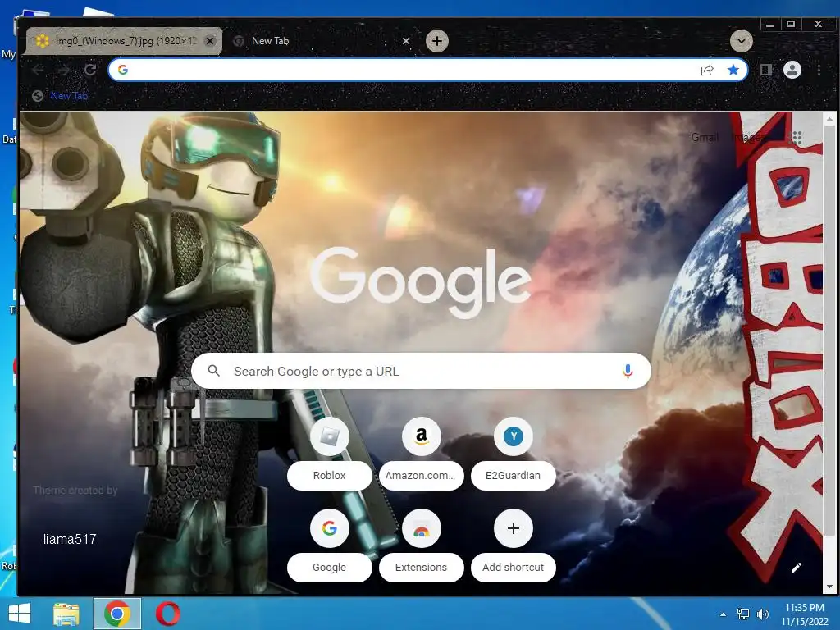Click the E2Guardian shortcut label

point(514,475)
